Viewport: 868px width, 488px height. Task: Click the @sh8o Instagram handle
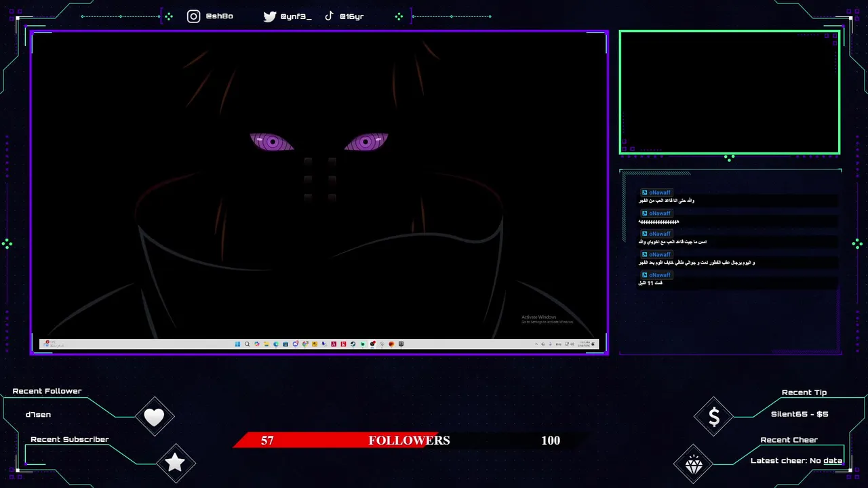point(219,16)
